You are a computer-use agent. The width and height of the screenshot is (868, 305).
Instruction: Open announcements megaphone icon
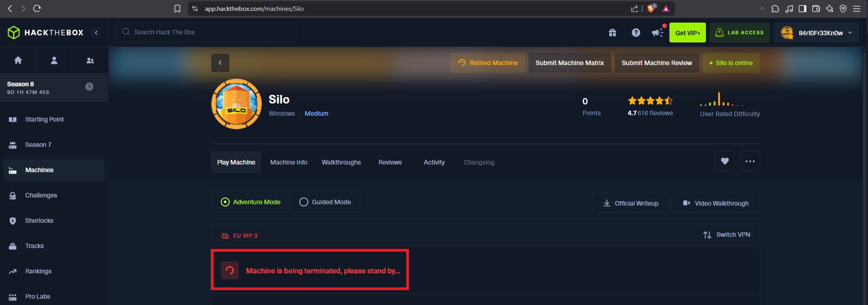pyautogui.click(x=658, y=33)
